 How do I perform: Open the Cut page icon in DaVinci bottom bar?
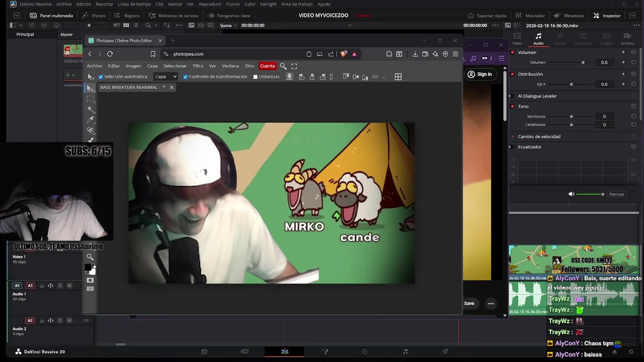(245, 351)
